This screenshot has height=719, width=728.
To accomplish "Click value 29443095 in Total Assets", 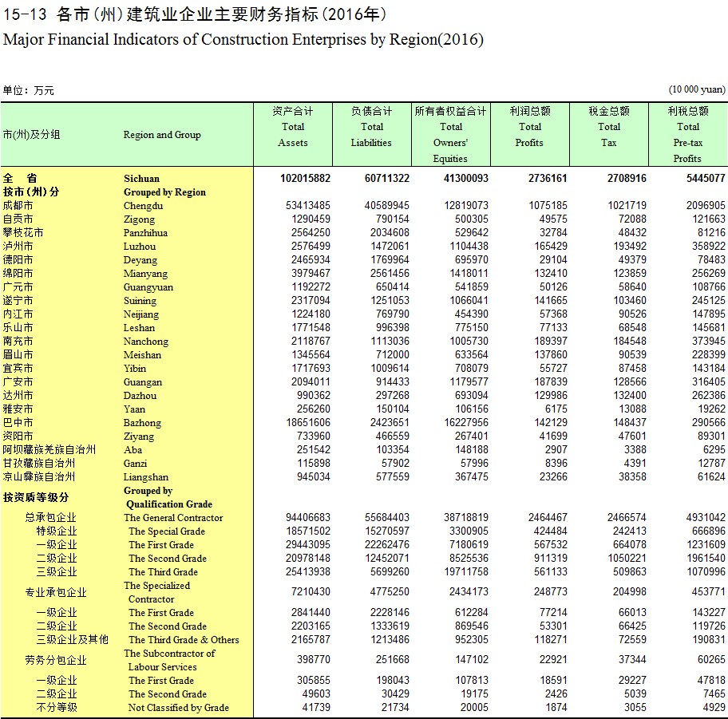I will click(x=308, y=544).
